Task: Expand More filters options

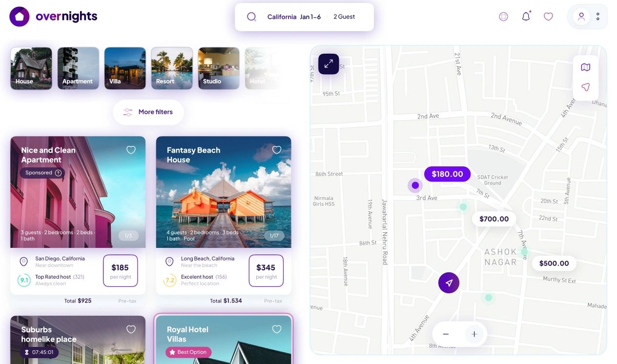Action: tap(148, 112)
